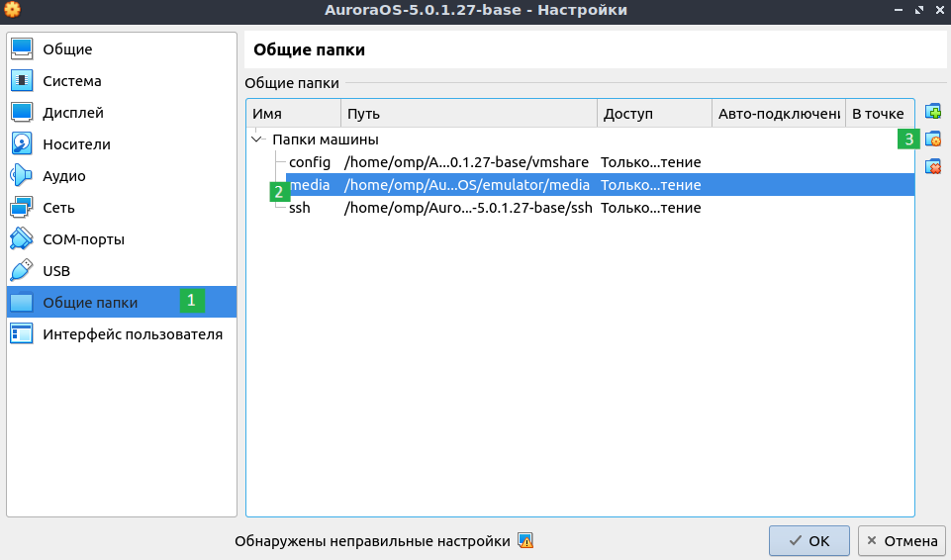
Task: Select the Общие monitor icon
Action: 22,49
